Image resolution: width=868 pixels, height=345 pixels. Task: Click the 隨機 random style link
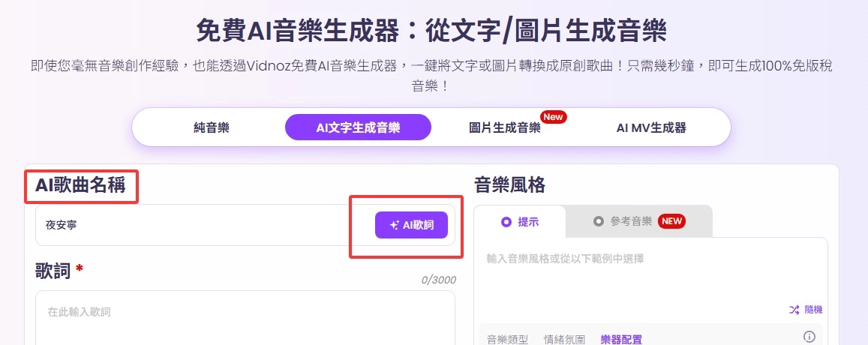(x=812, y=310)
